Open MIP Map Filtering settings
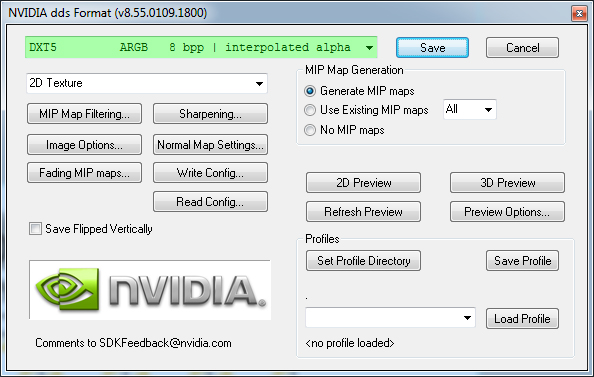Image resolution: width=594 pixels, height=377 pixels. click(x=84, y=114)
